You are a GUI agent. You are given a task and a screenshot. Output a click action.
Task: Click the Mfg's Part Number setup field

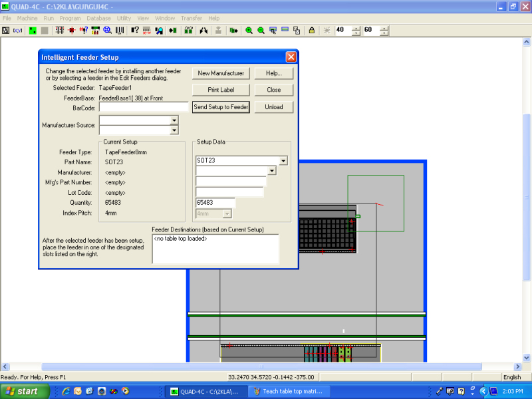click(231, 182)
